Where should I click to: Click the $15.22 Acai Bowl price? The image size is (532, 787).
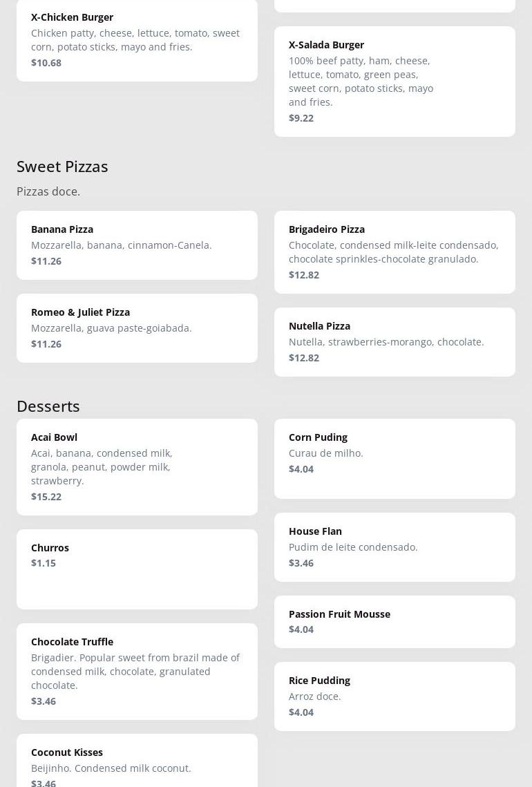(x=46, y=496)
